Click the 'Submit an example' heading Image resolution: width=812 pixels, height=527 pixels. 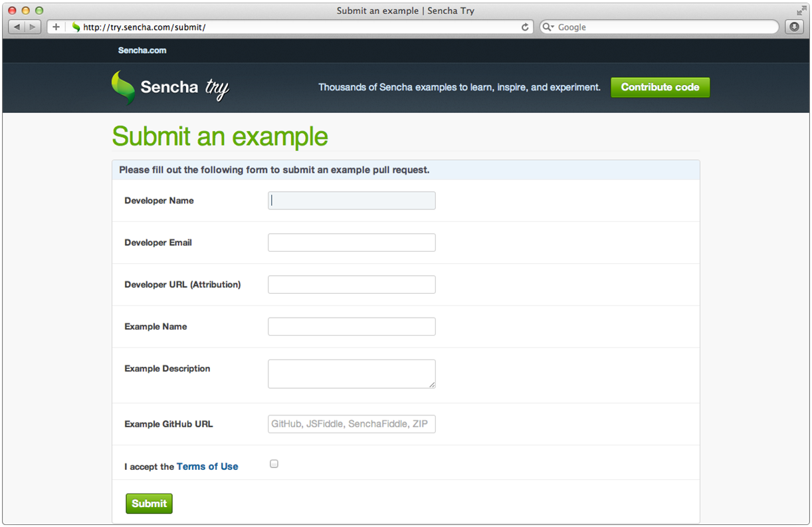(x=220, y=136)
